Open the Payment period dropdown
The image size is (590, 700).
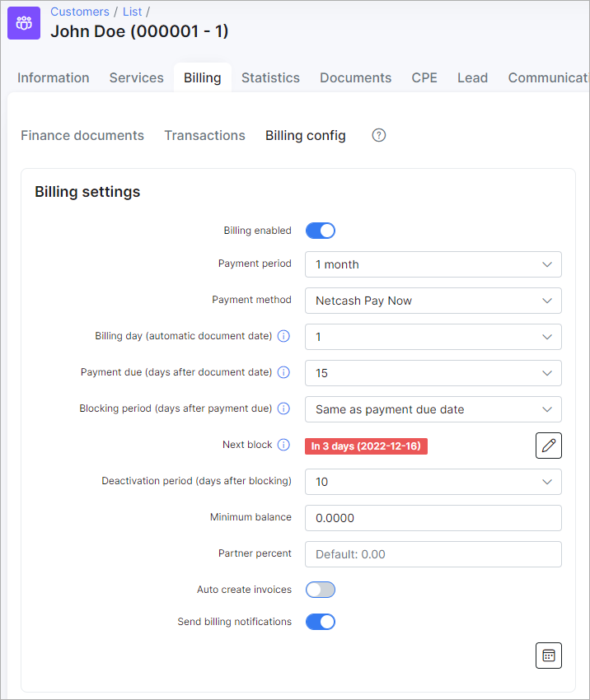pos(433,264)
